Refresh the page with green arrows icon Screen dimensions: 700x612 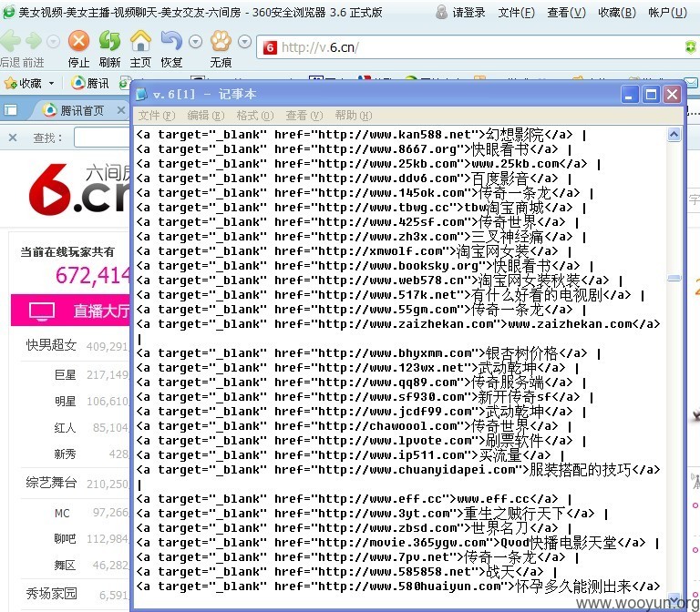[109, 41]
